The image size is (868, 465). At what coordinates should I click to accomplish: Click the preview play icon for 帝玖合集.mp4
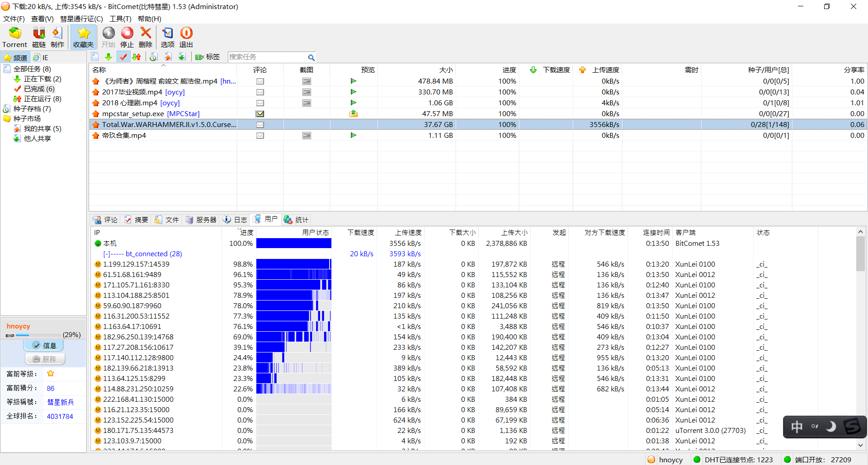pos(354,135)
